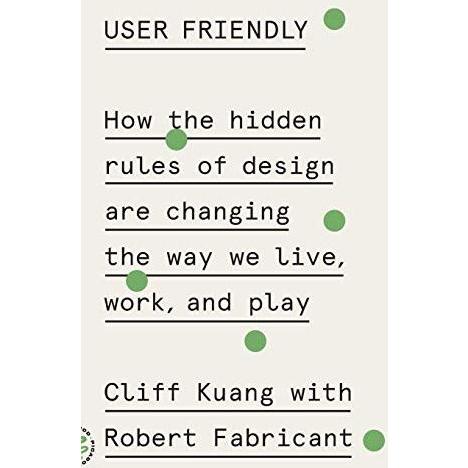This screenshot has width=468, height=468.
Task: Click the word 'hidden' in subtitle
Action: (x=275, y=120)
